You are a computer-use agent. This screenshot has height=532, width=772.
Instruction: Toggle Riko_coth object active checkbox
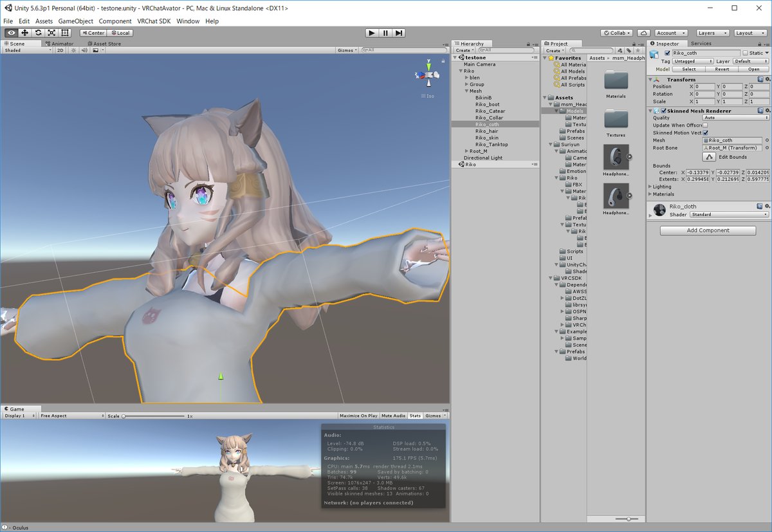pos(668,53)
